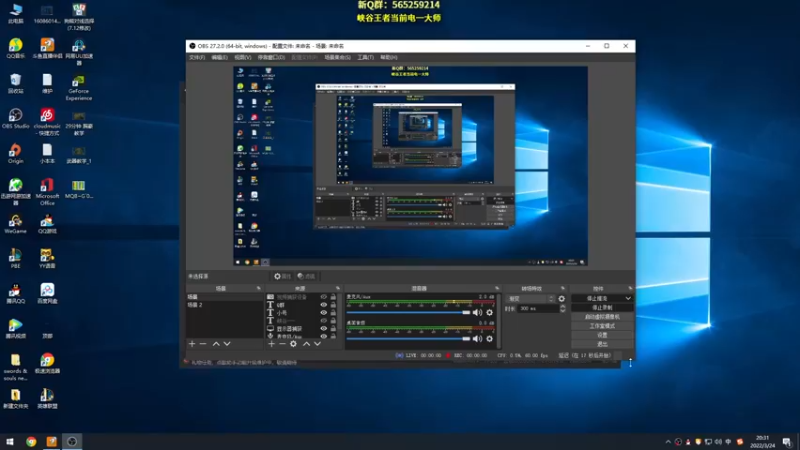Toggle lock for 小号 source
The height and width of the screenshot is (450, 800).
click(x=333, y=312)
